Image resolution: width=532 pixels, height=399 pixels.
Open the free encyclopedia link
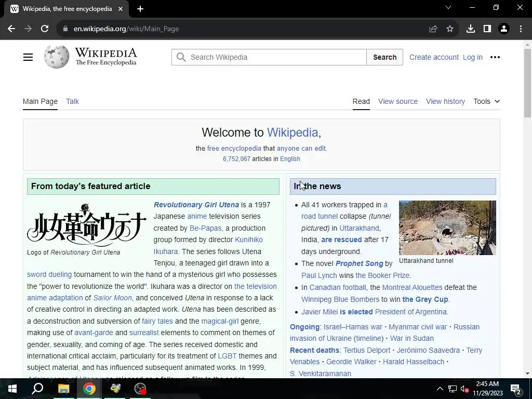pyautogui.click(x=234, y=148)
